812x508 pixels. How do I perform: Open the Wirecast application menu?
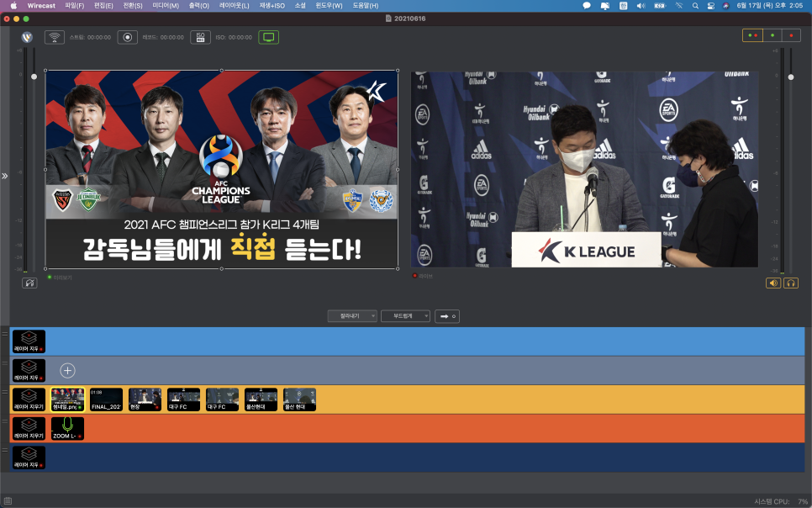coord(41,6)
